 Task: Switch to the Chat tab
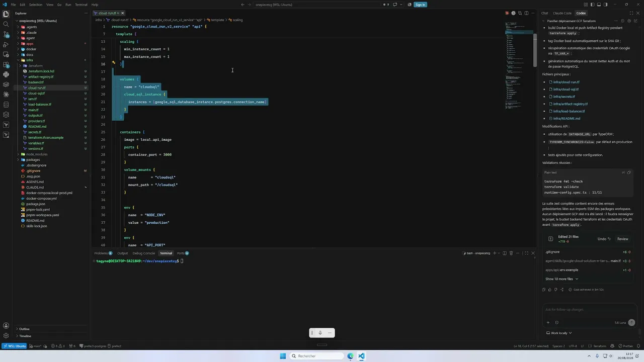(x=544, y=13)
